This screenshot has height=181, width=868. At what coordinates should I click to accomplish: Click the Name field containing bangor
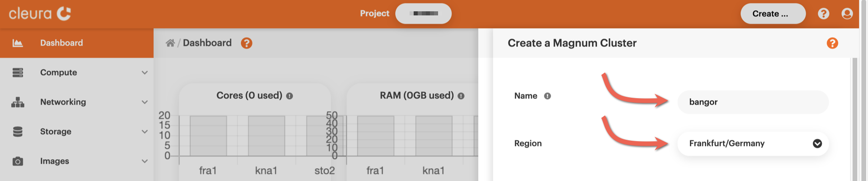coord(753,102)
